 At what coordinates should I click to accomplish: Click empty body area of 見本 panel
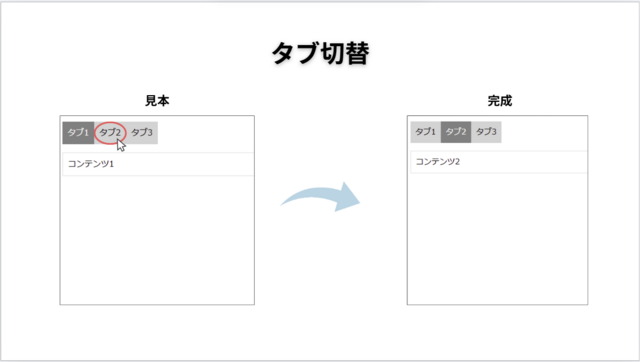coord(157,240)
